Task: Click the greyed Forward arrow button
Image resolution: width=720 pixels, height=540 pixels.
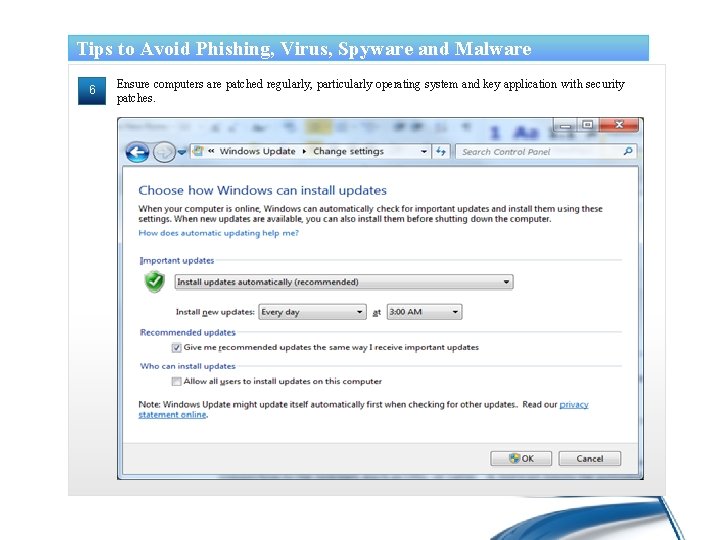Action: coord(164,152)
